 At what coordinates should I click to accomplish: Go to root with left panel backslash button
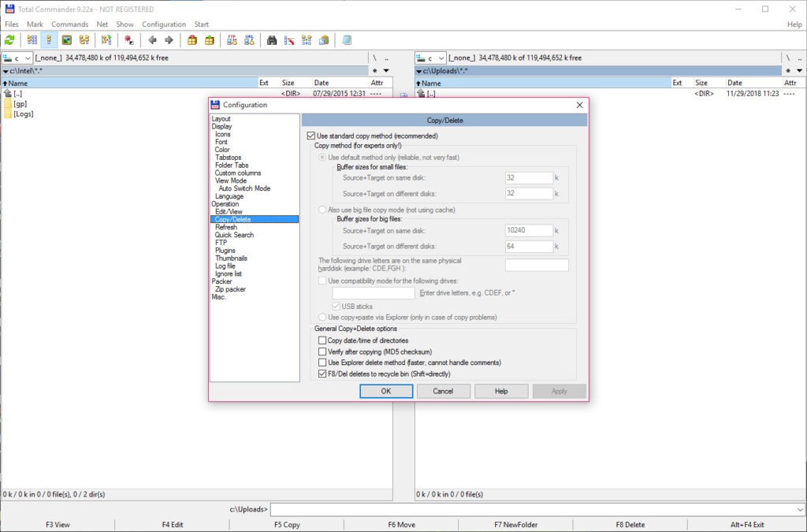[x=374, y=58]
